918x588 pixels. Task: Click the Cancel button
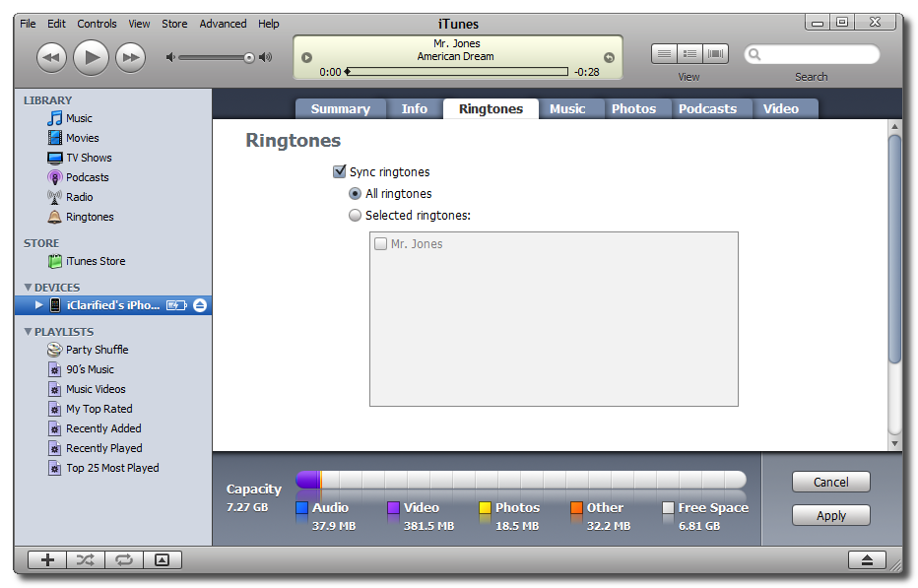coord(830,482)
